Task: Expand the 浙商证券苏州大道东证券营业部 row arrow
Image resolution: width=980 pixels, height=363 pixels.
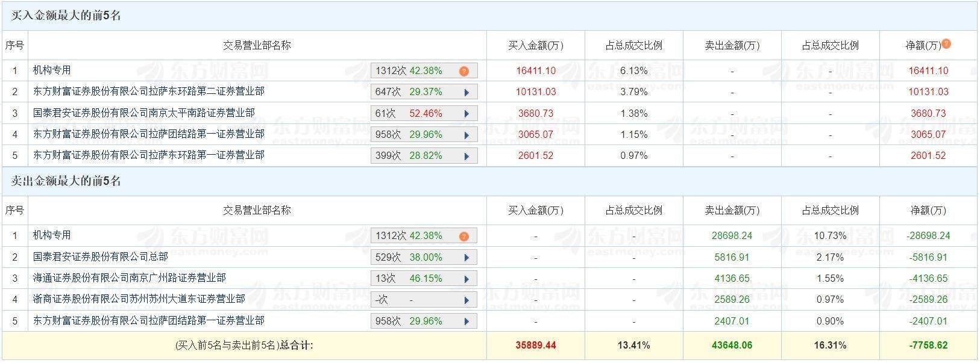Action: pos(466,300)
